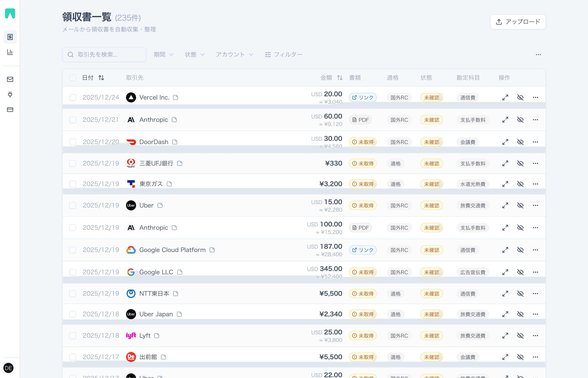Open more options for DoorDash row
The image size is (588, 378).
(x=535, y=142)
